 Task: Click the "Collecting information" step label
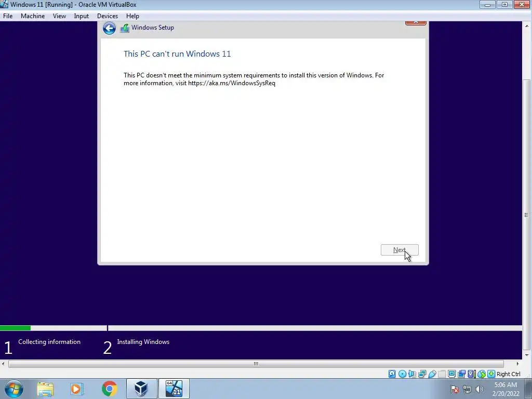pyautogui.click(x=49, y=342)
